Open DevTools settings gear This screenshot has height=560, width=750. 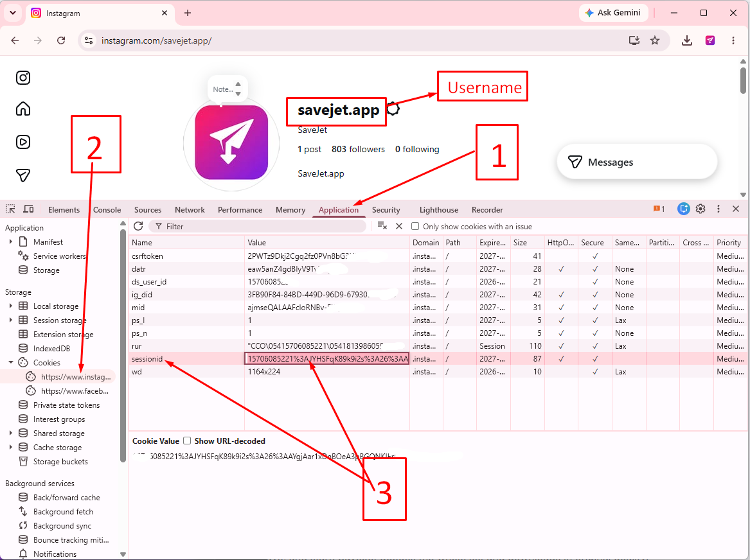(x=701, y=209)
